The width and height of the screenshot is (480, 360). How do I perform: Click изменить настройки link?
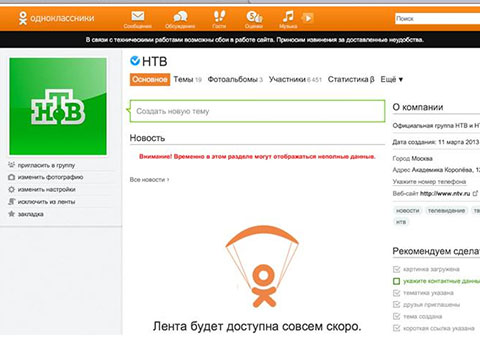[x=46, y=189]
